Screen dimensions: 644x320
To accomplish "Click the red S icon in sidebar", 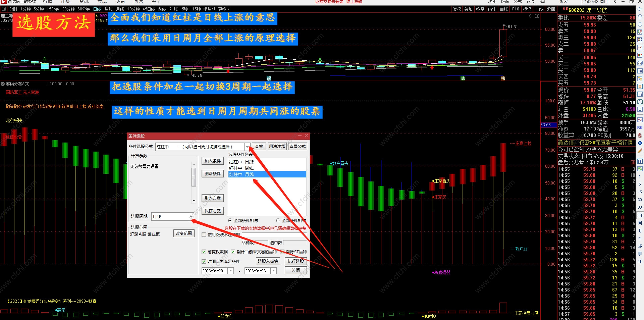I will [x=640, y=135].
